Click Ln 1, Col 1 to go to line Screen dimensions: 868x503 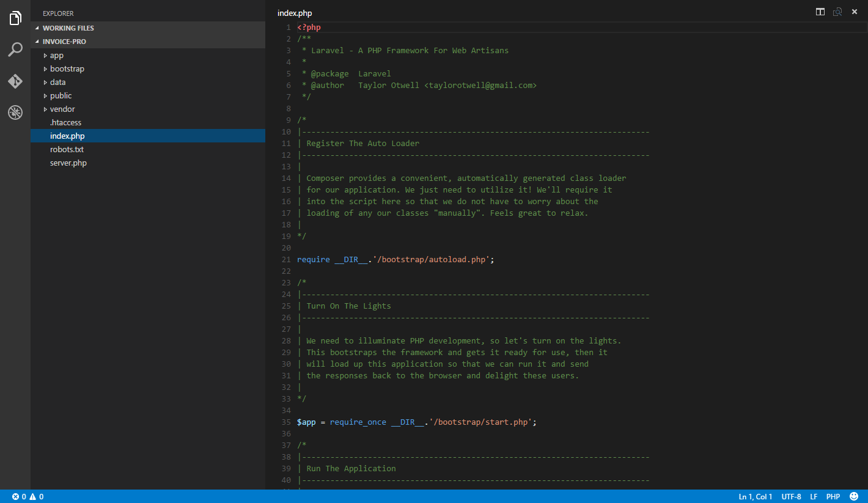click(756, 496)
